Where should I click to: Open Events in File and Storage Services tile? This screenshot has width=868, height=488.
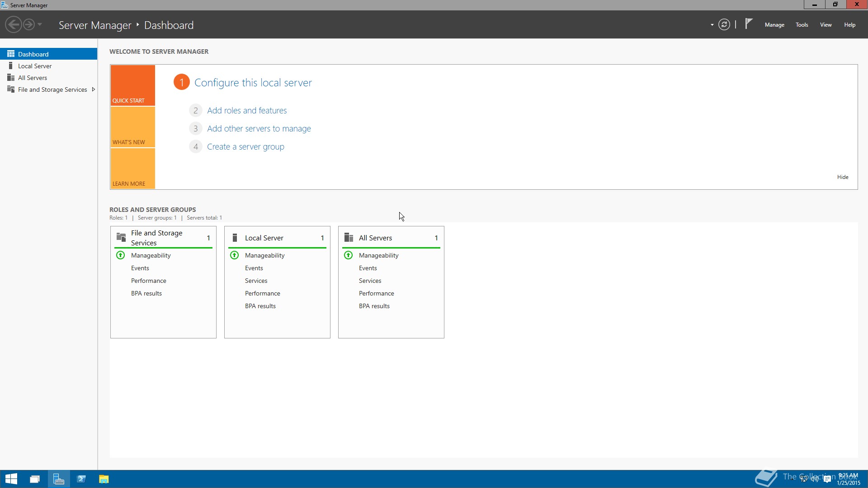point(140,268)
